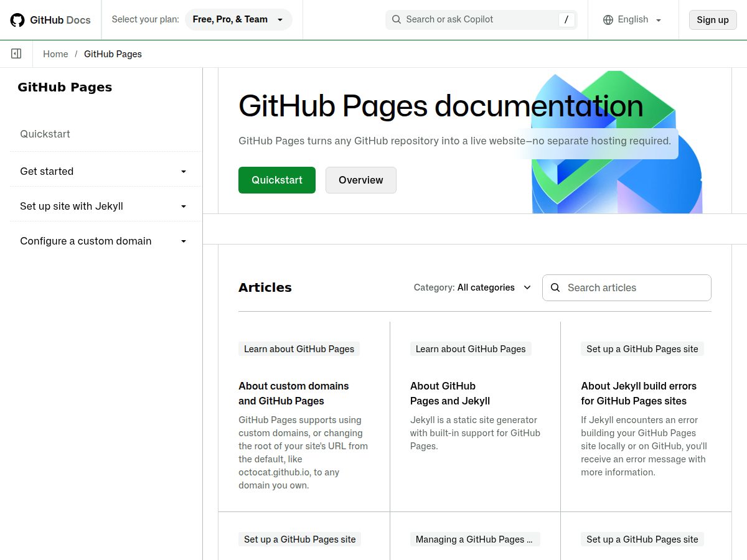Click the Overview button
This screenshot has height=560, width=747.
click(361, 180)
